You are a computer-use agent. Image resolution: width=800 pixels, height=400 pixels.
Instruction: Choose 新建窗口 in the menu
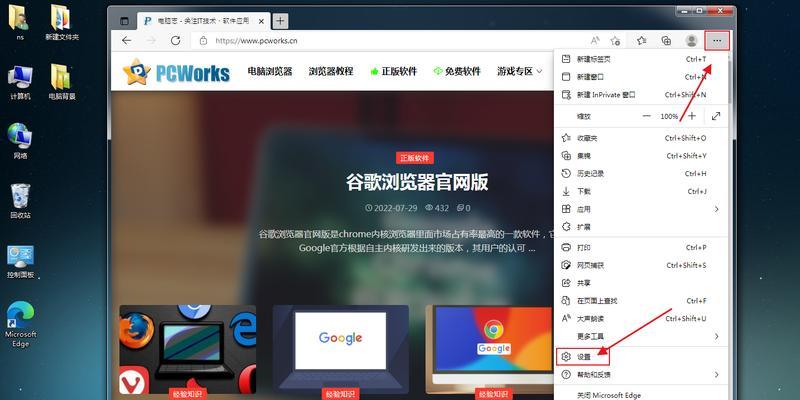click(x=641, y=77)
